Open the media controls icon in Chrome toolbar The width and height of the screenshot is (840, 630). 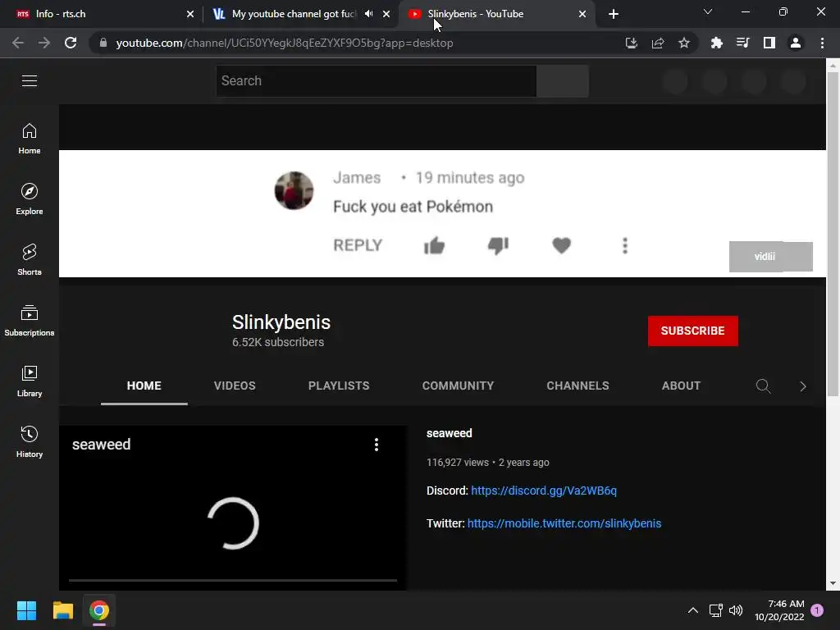coord(742,43)
